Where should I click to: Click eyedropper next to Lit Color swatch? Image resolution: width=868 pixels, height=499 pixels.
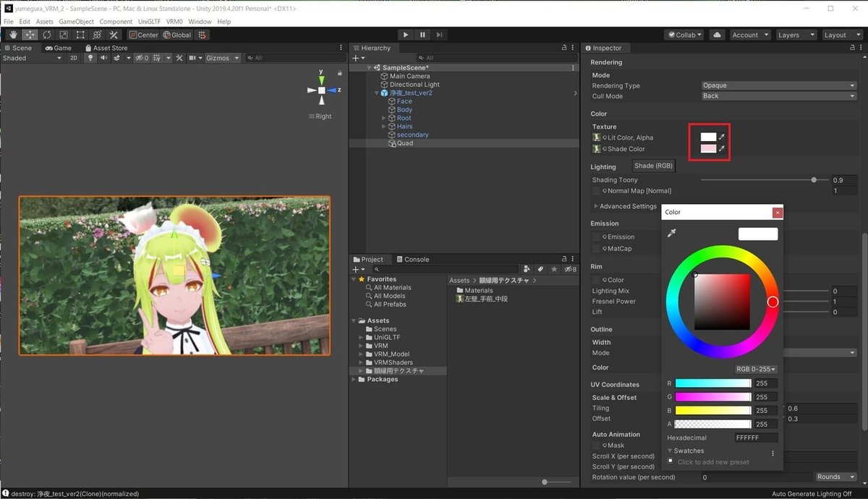pos(721,137)
